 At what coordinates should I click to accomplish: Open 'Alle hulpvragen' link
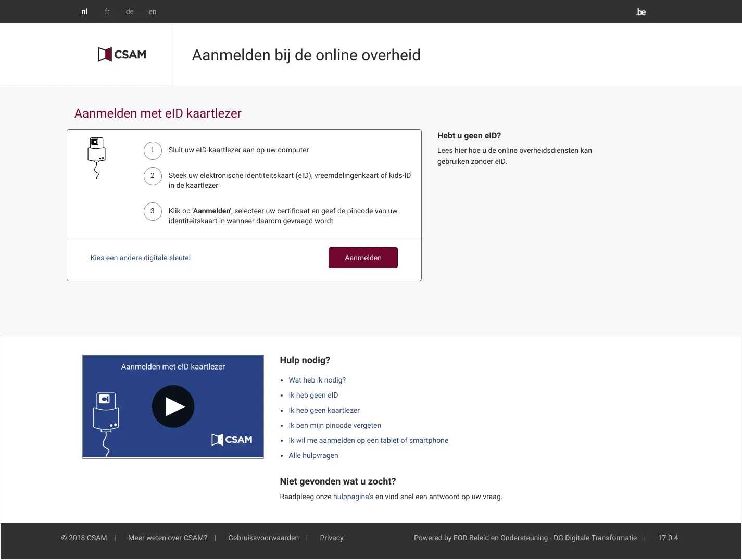point(313,455)
